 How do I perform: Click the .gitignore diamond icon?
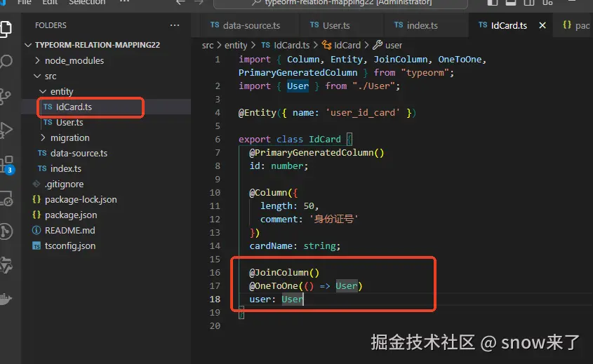coord(36,184)
